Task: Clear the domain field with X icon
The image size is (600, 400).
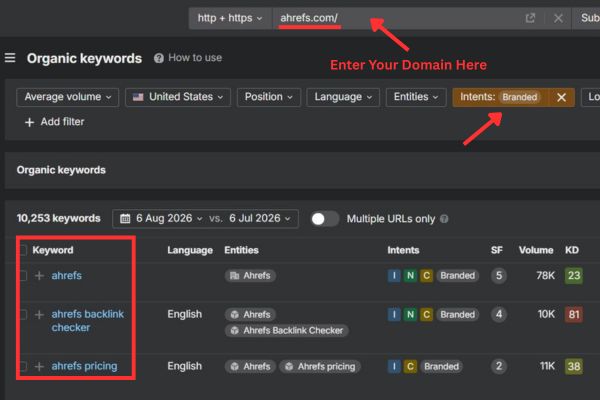Action: coord(558,18)
